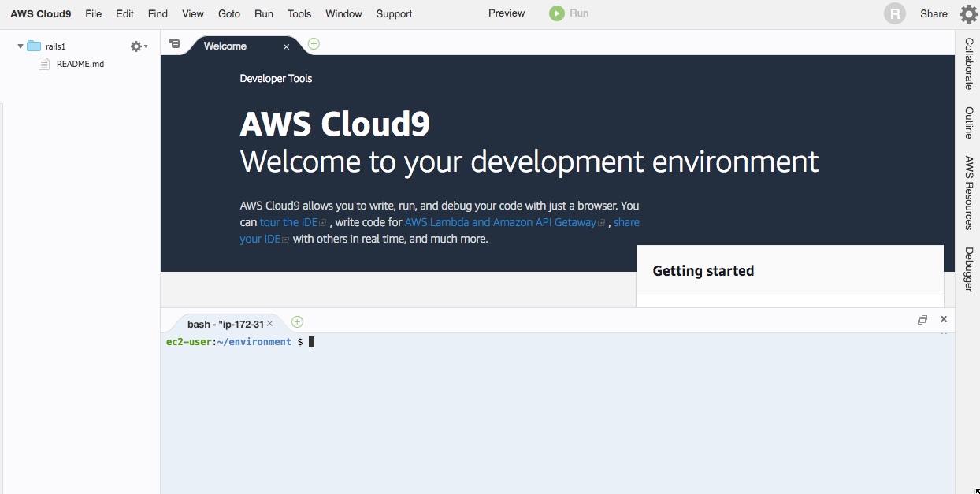This screenshot has width=980, height=494.
Task: Open the Tools menu
Action: click(299, 13)
